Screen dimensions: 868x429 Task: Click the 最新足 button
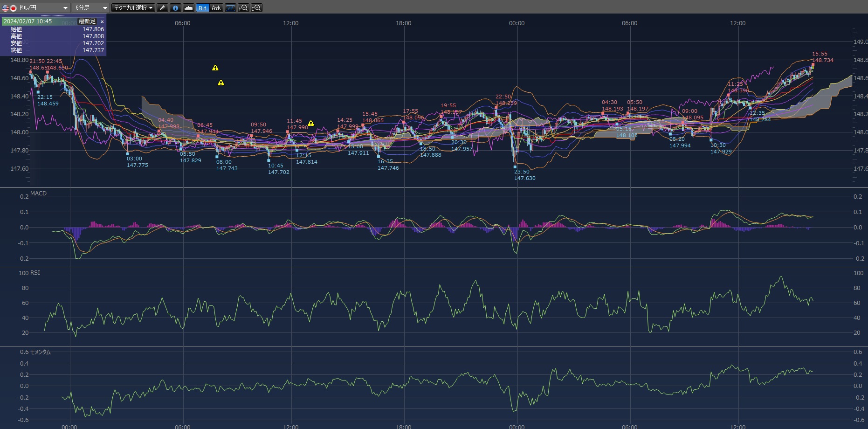click(87, 21)
